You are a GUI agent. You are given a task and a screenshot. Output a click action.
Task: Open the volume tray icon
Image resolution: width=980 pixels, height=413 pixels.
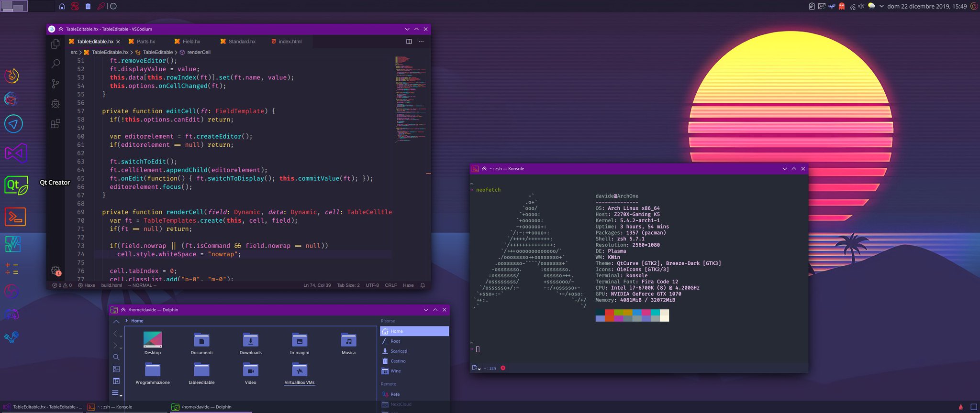point(861,6)
